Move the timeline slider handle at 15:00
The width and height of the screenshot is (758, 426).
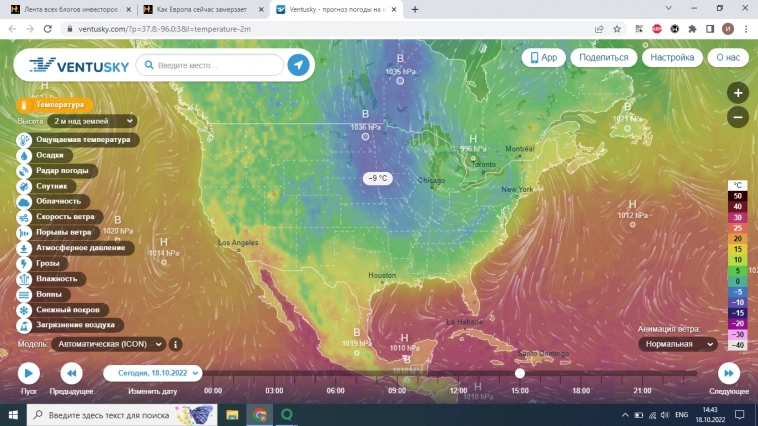[520, 373]
